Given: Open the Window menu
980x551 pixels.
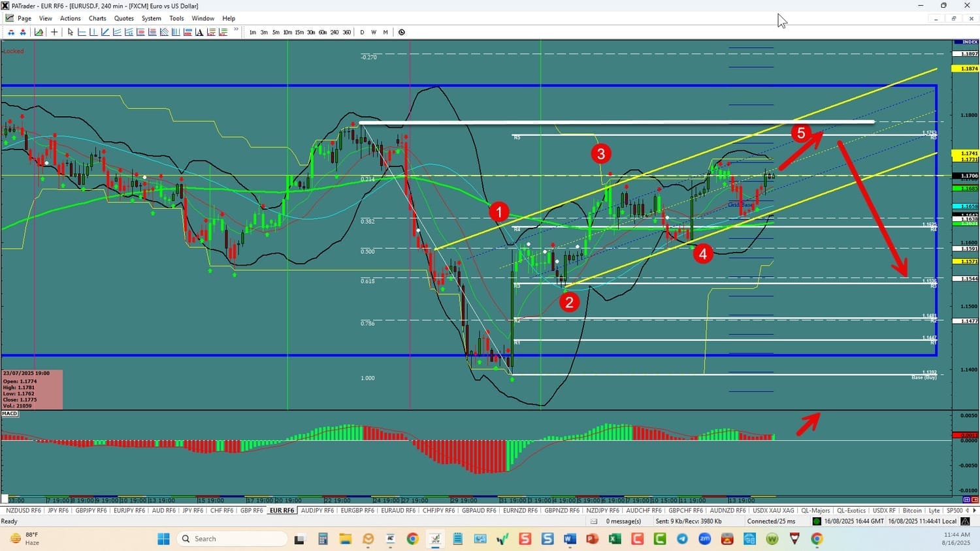Looking at the screenshot, I should [203, 18].
